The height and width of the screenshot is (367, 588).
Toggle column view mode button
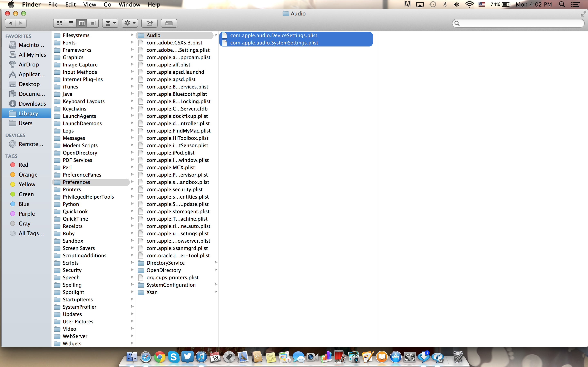82,23
